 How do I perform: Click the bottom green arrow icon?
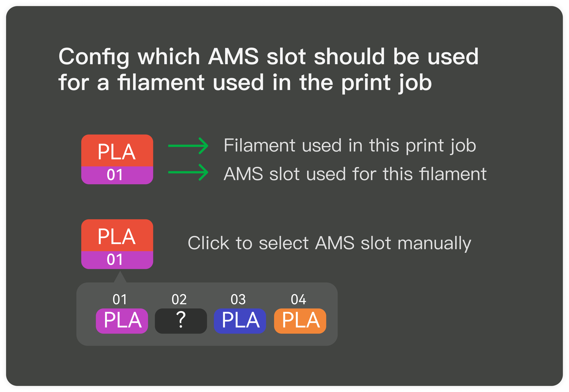pos(188,172)
